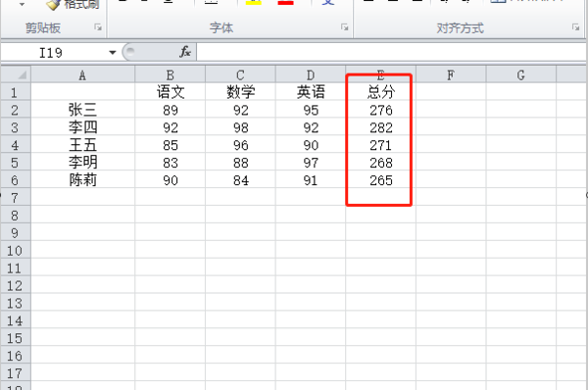This screenshot has width=588, height=390.
Task: Click 陈莉's 数学 score 84
Action: tap(240, 179)
